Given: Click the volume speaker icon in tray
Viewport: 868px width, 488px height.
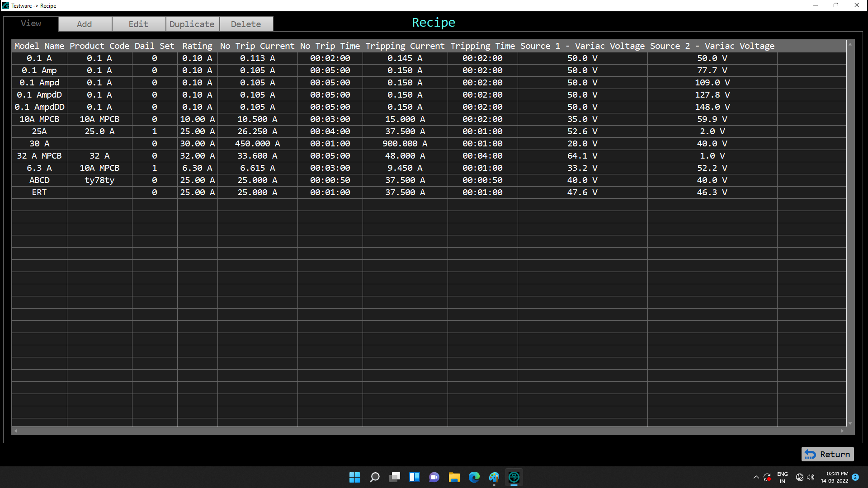Looking at the screenshot, I should (811, 477).
